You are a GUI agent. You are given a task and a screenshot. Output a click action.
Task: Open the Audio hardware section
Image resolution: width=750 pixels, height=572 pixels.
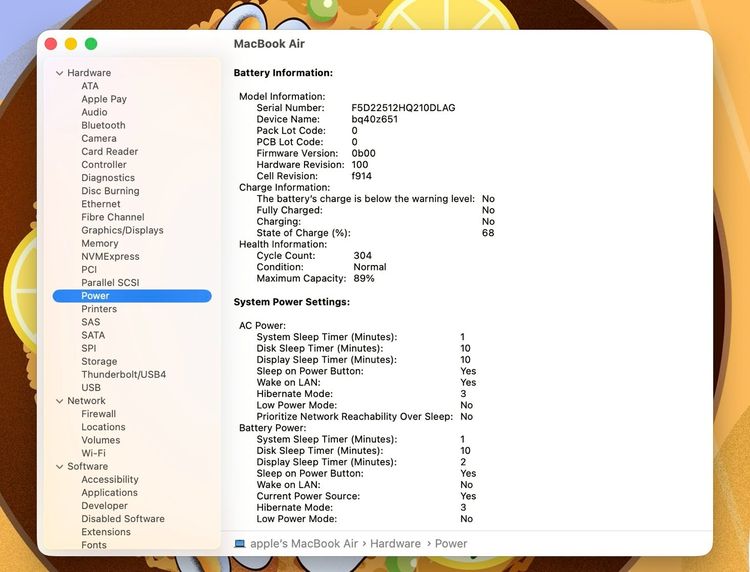click(x=94, y=112)
